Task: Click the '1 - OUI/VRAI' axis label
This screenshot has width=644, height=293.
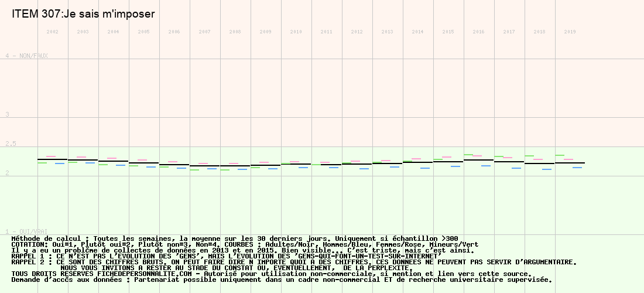Action: 26,232
